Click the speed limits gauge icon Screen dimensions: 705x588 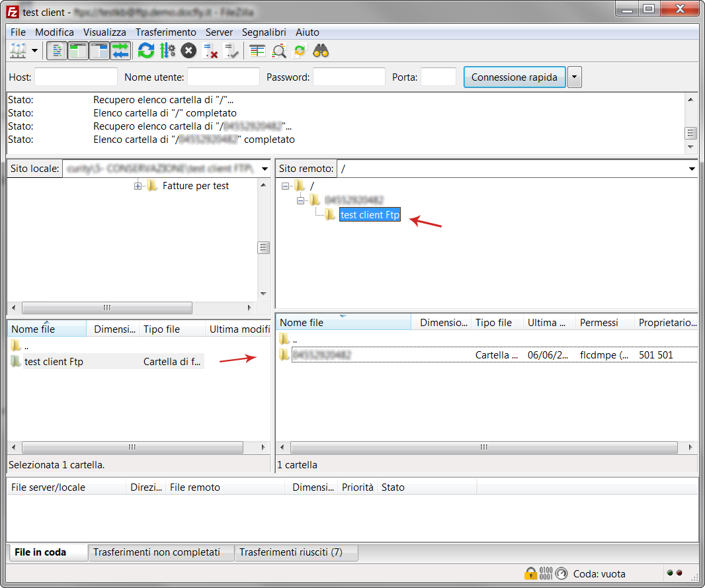[561, 573]
